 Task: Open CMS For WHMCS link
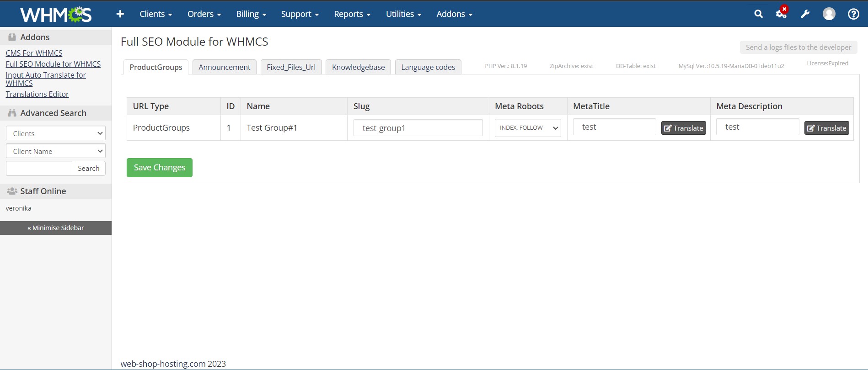[x=34, y=53]
